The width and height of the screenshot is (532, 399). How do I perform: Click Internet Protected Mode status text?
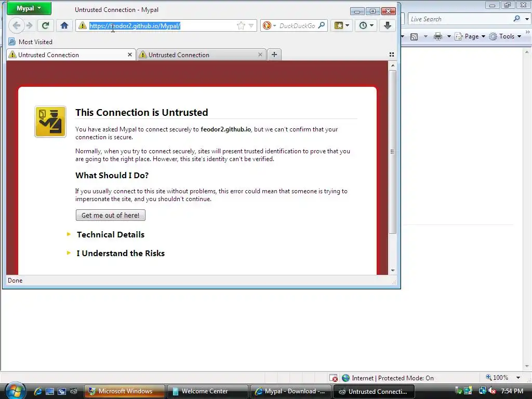[393, 378]
